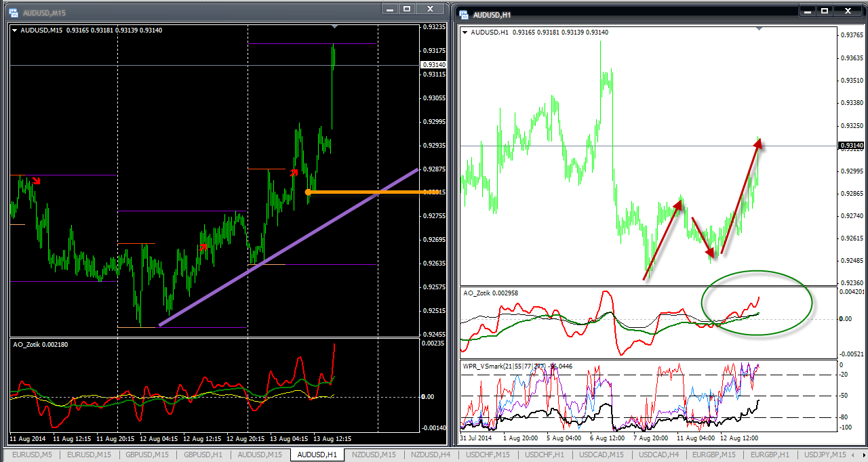Select the red arrow near the 0.92875 level
This screenshot has height=462, width=868.
pyautogui.click(x=294, y=173)
